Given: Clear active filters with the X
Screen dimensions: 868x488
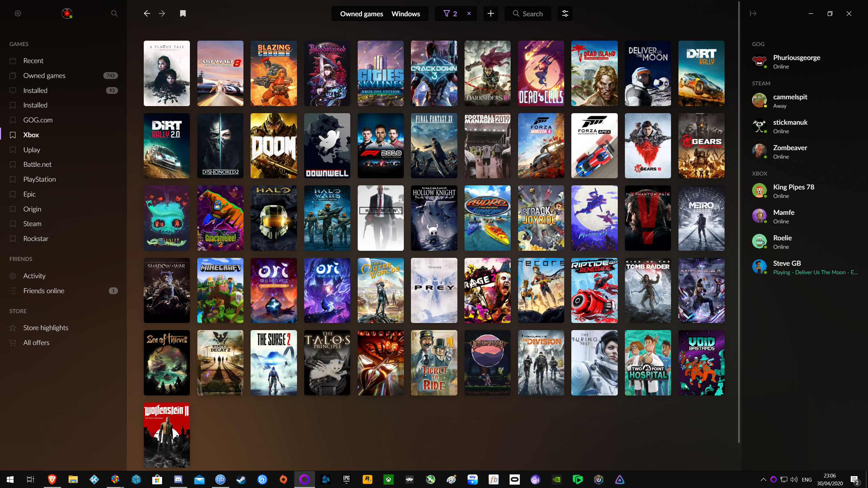Looking at the screenshot, I should click(x=469, y=14).
